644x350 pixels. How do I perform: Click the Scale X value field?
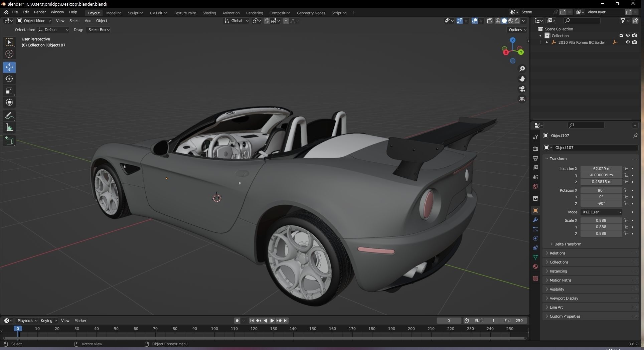(601, 220)
